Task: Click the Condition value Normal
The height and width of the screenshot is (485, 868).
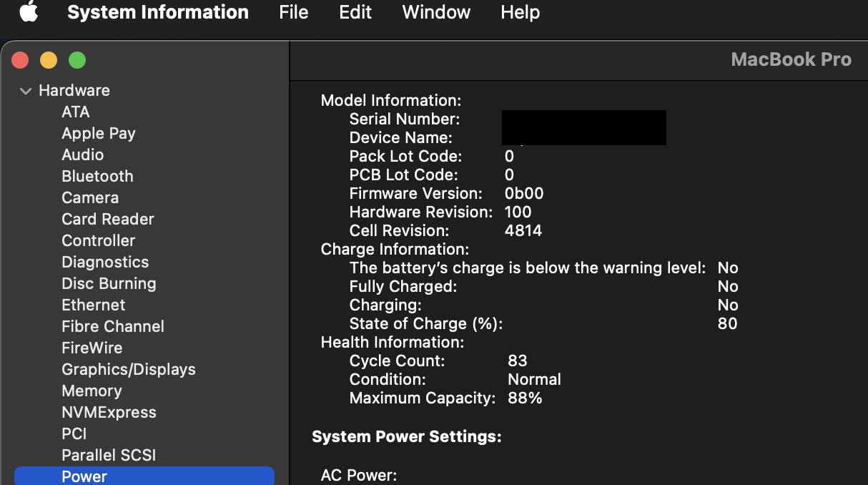Action: 534,380
